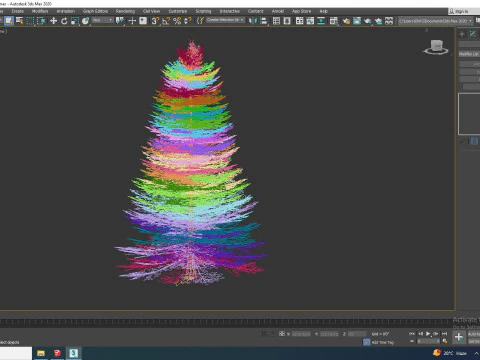The width and height of the screenshot is (480, 360).
Task: Open the Help menu
Action: [x=323, y=11]
